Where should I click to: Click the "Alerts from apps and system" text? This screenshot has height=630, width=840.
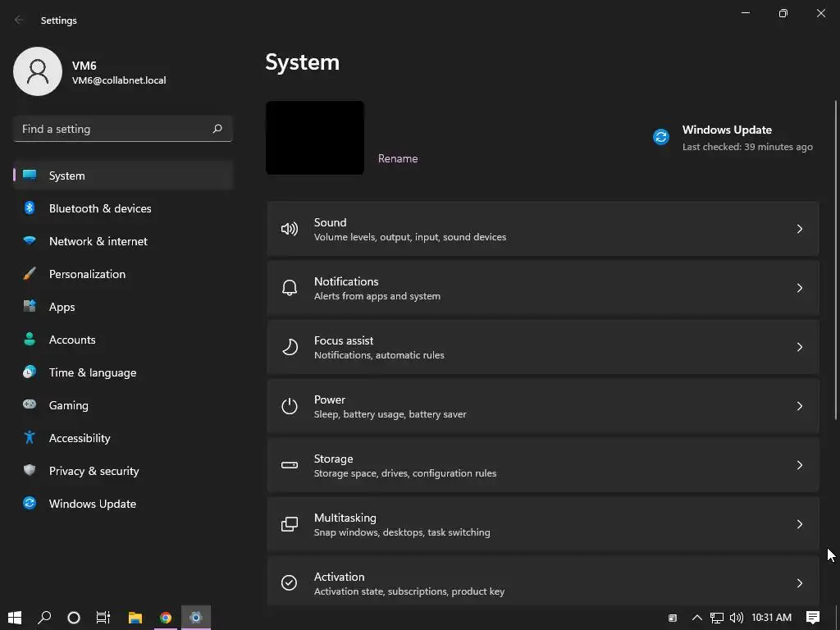[x=377, y=296]
